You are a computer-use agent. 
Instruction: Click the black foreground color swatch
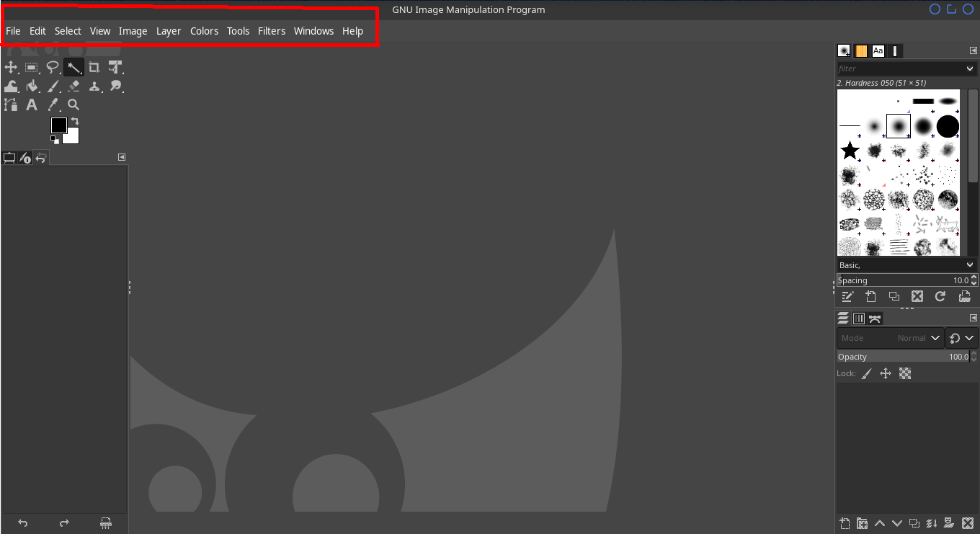click(58, 125)
